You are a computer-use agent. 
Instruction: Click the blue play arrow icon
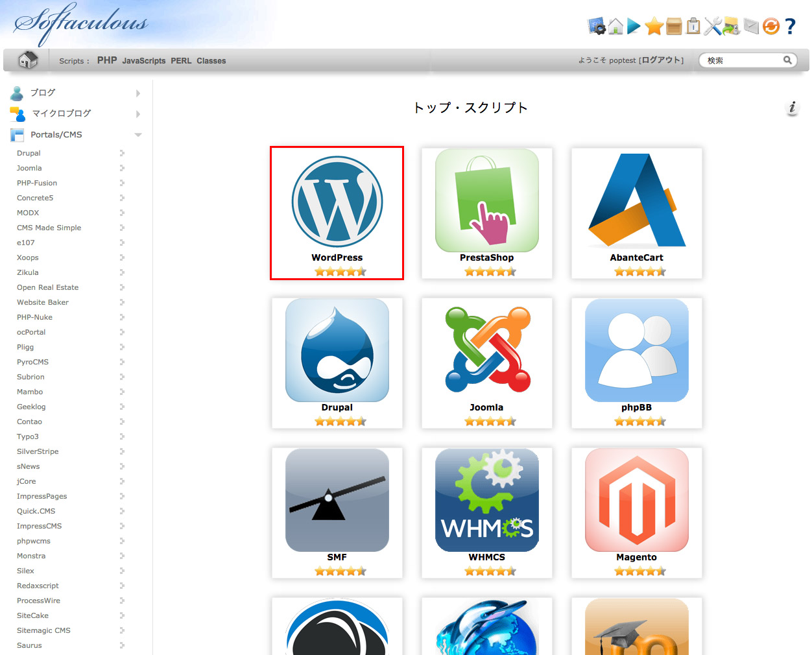tap(634, 26)
